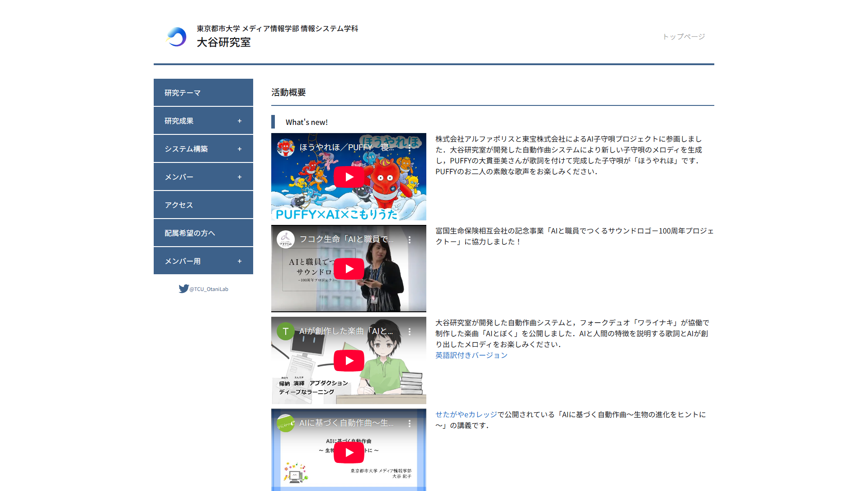Play the フコク生命 sound logo video
This screenshot has width=868, height=491.
click(x=349, y=269)
